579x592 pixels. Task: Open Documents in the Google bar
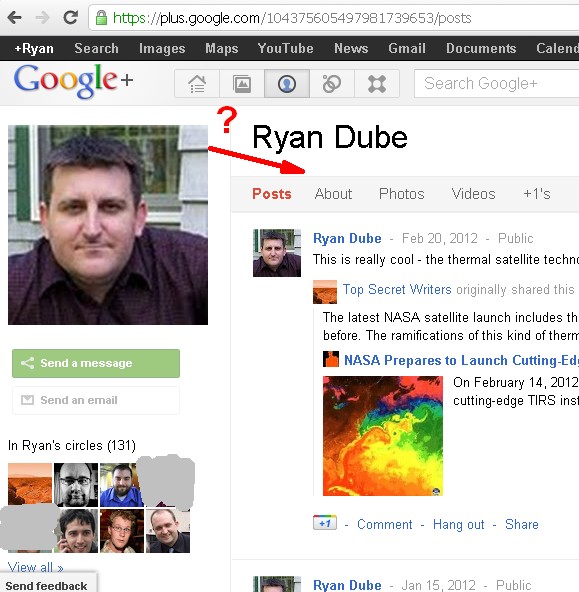481,48
